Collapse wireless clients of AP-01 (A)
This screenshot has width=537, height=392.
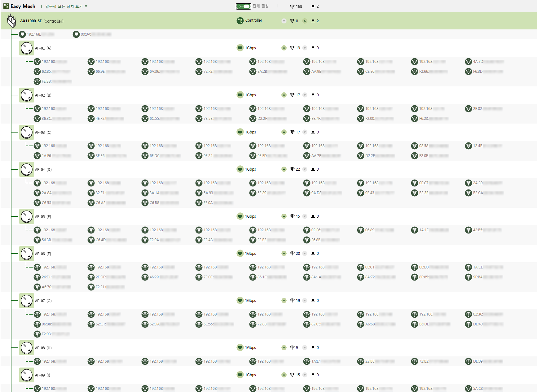click(x=284, y=48)
